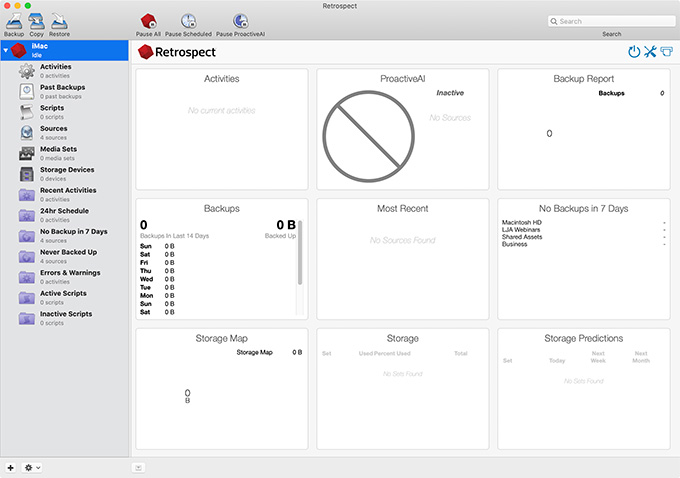This screenshot has height=478, width=680.
Task: Open the tools wrench and screwdriver icon
Action: point(650,52)
